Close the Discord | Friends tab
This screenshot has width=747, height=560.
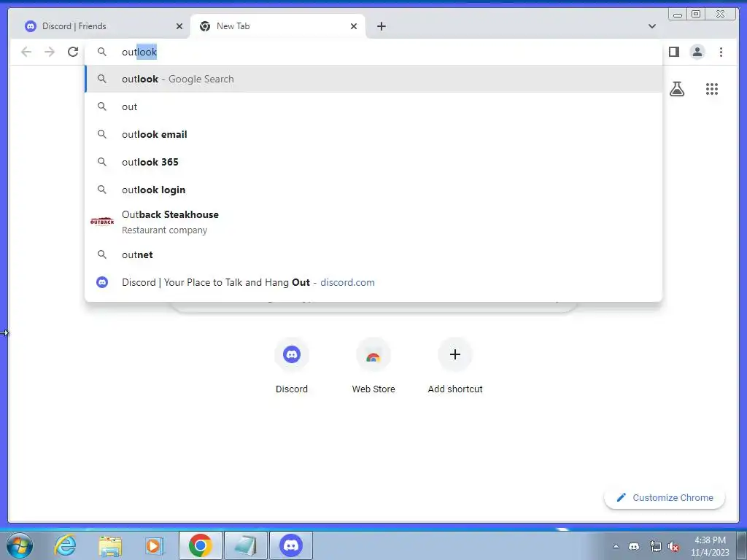[179, 26]
